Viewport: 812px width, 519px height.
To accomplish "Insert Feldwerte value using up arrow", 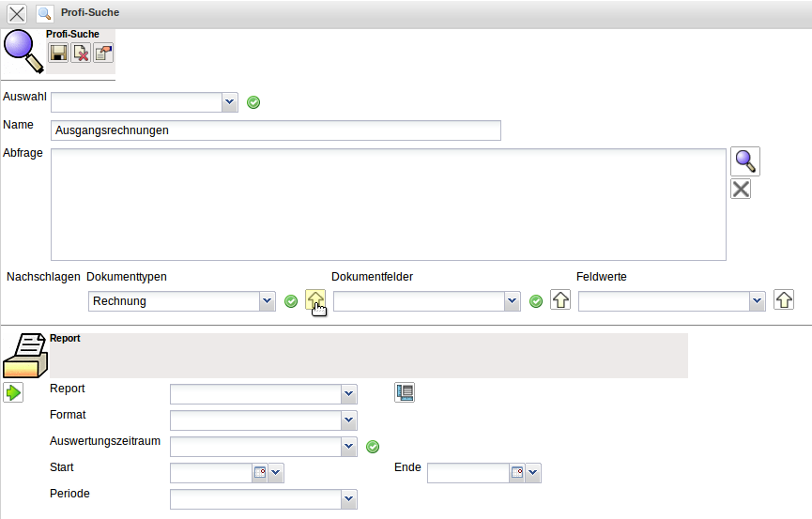I will point(784,300).
